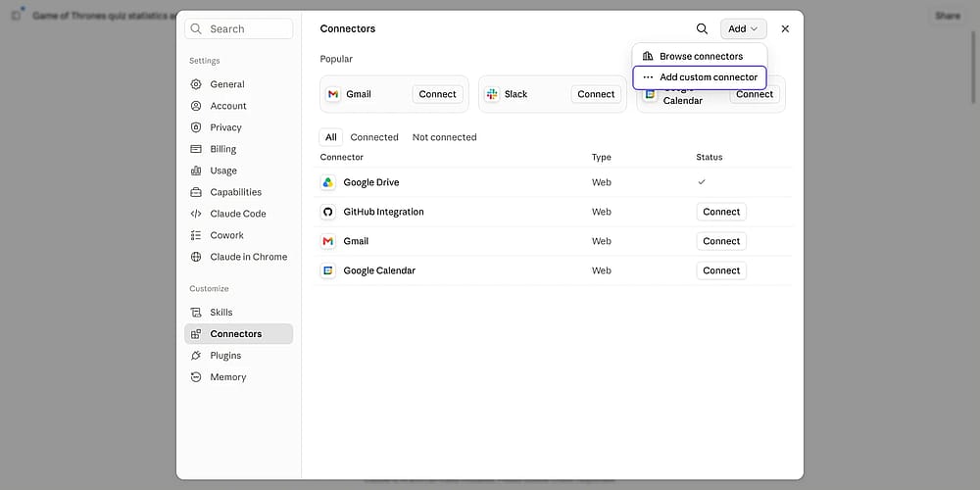Click the GitHub logo icon
980x490 pixels.
coord(328,212)
